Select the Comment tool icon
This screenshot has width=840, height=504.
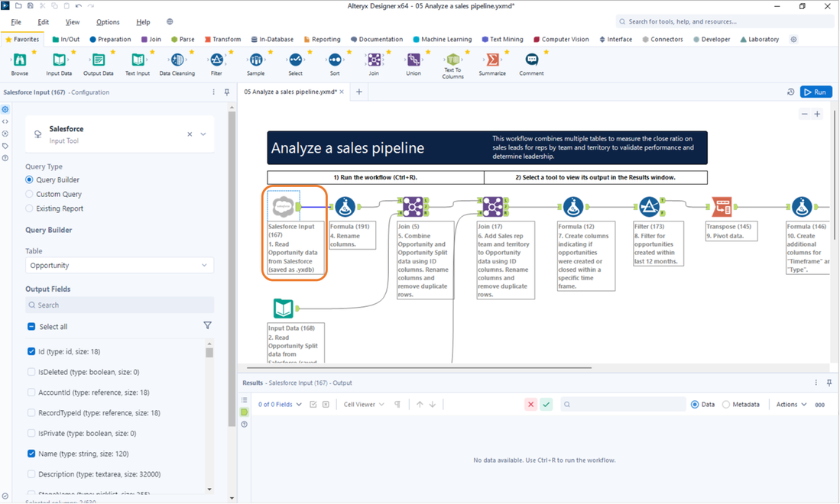pos(531,60)
